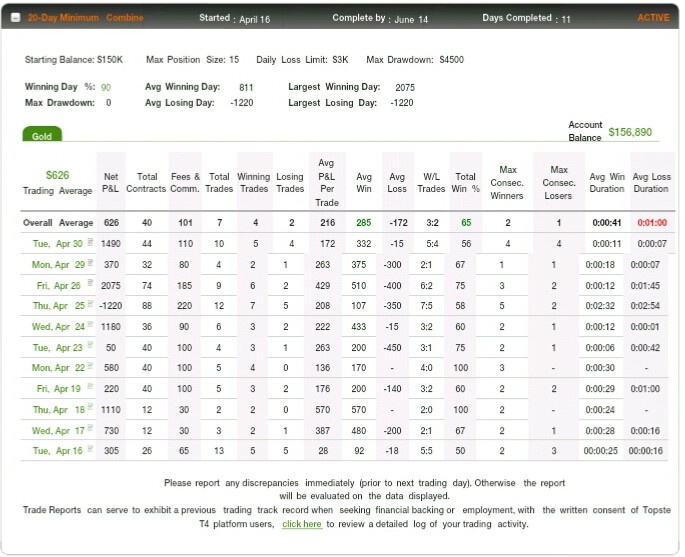This screenshot has height=557, width=685.
Task: Click the report icon beside Thu, Apr 18
Action: (90, 407)
